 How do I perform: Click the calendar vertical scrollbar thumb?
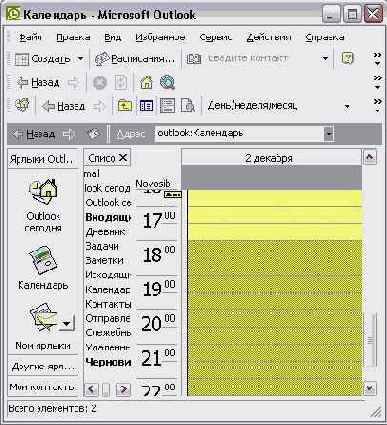[x=370, y=340]
